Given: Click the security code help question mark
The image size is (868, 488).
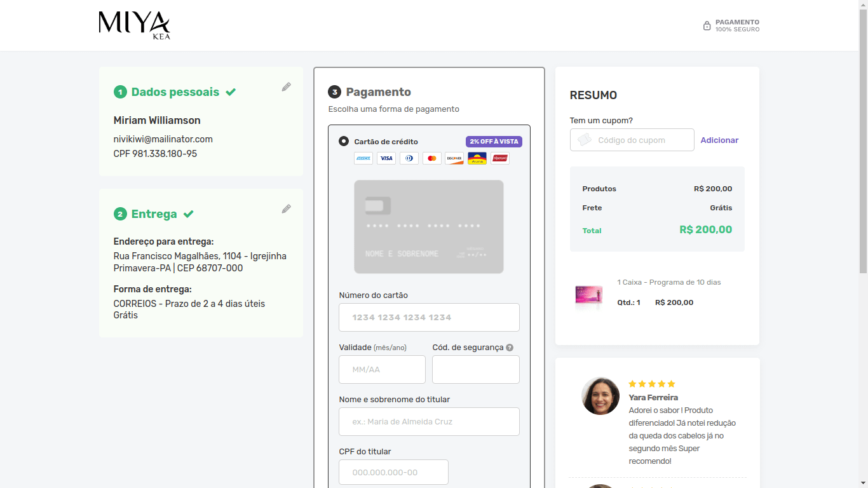Looking at the screenshot, I should coord(510,348).
